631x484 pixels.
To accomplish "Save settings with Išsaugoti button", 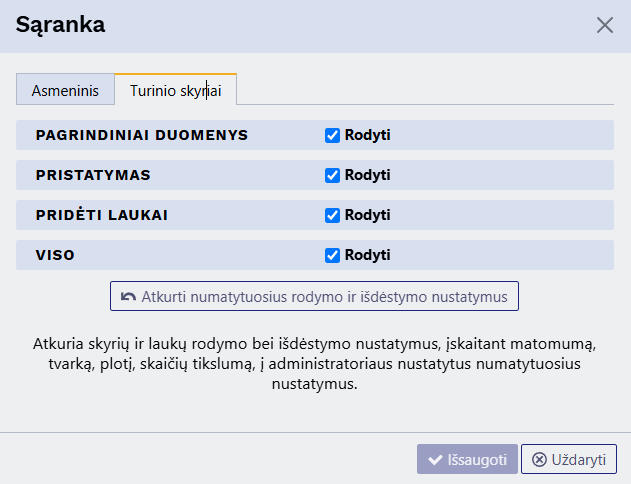I will click(x=467, y=459).
